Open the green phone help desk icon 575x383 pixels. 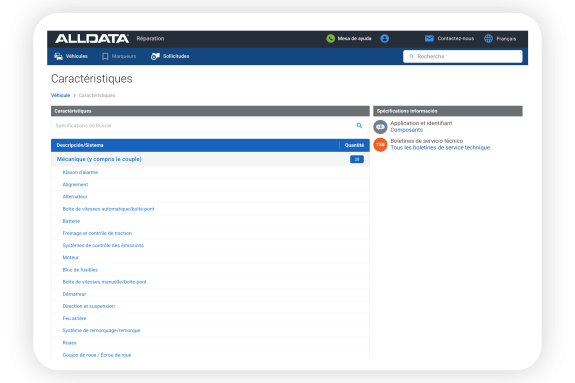[x=330, y=39]
